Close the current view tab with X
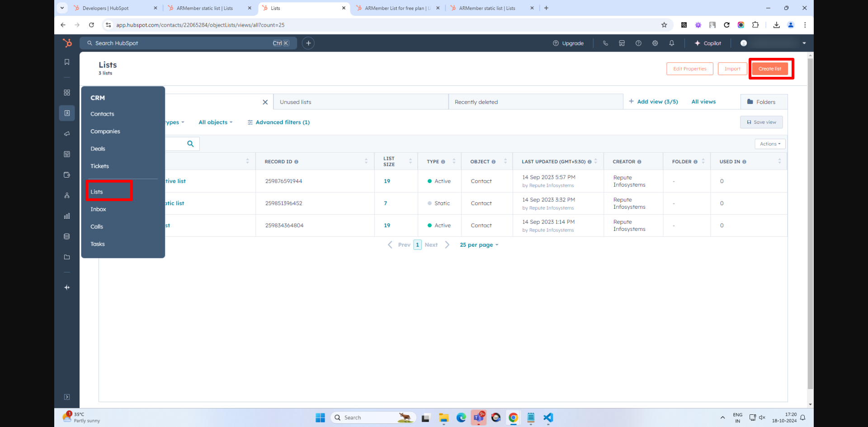 pos(265,102)
